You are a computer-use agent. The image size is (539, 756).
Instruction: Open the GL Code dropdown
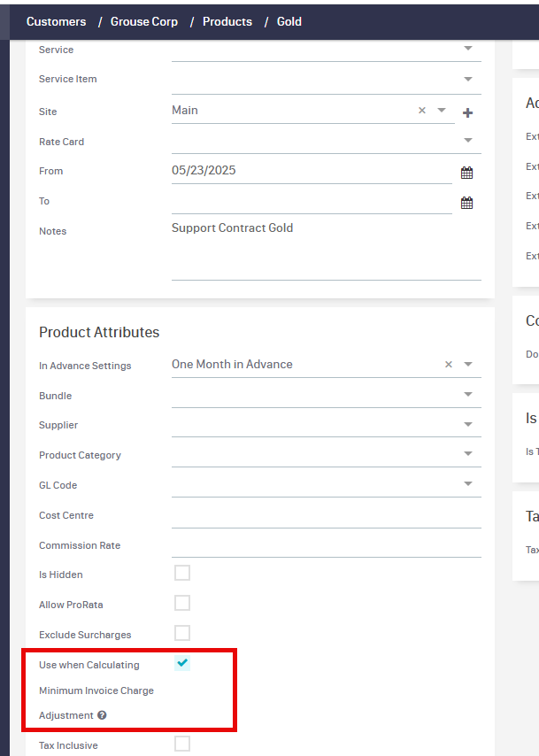point(467,484)
